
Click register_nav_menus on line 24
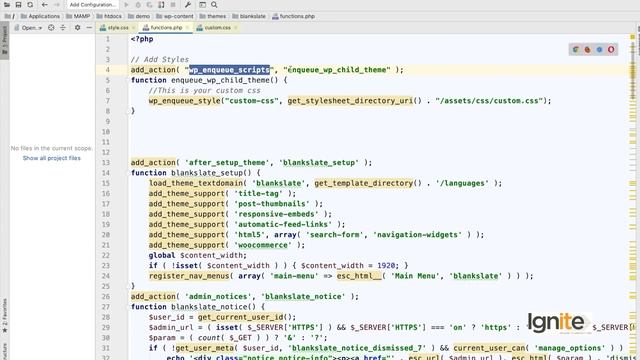pyautogui.click(x=189, y=276)
